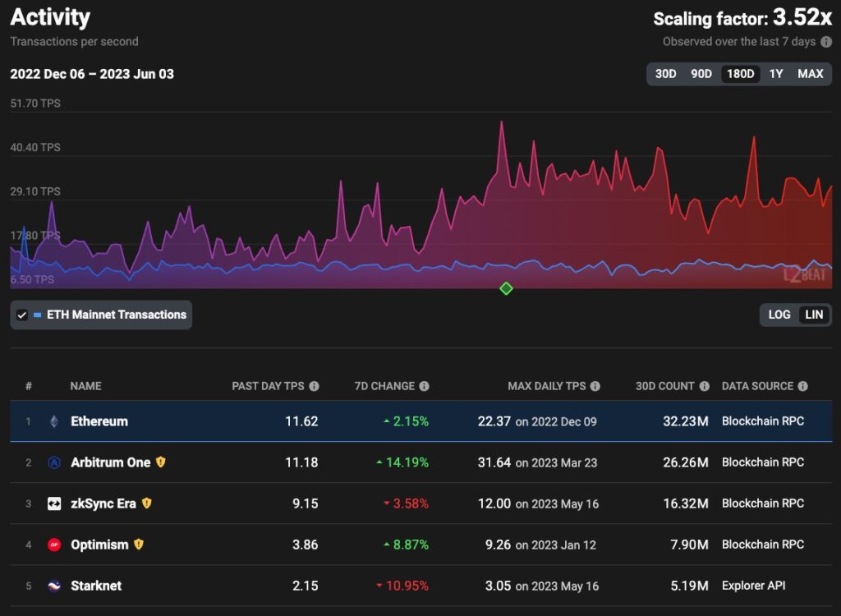Click the green diamond marker on chart
Screen dimensions: 841x616
506,288
